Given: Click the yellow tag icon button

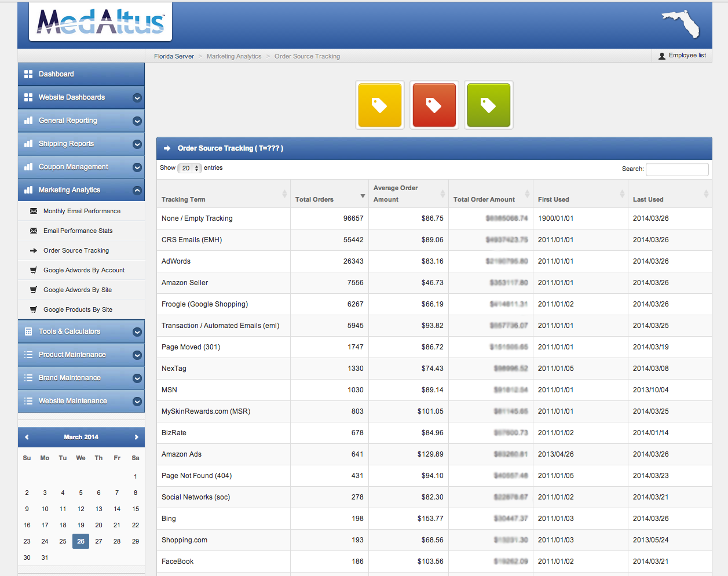Looking at the screenshot, I should tap(379, 105).
